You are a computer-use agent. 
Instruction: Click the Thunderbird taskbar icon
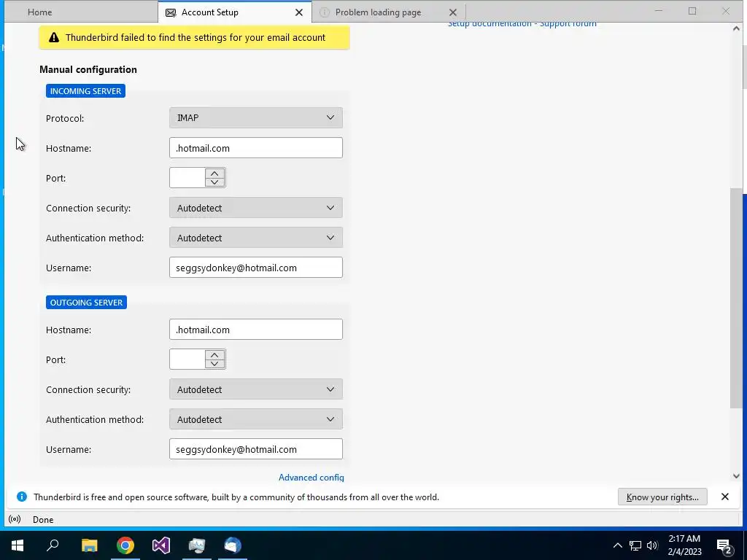tap(233, 545)
